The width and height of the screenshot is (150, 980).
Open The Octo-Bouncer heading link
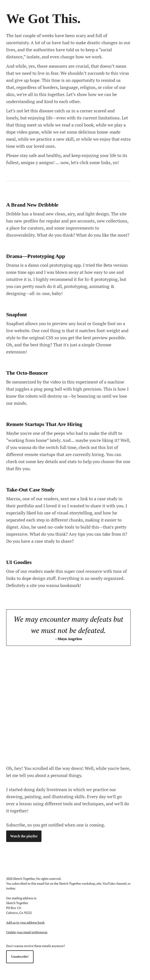(27, 373)
